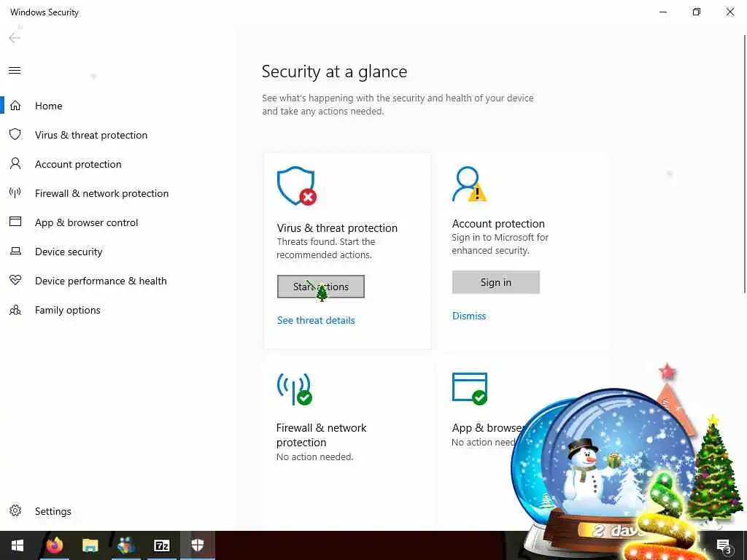Click the Home house icon in sidebar
Screen dimensions: 747x560
click(x=15, y=105)
